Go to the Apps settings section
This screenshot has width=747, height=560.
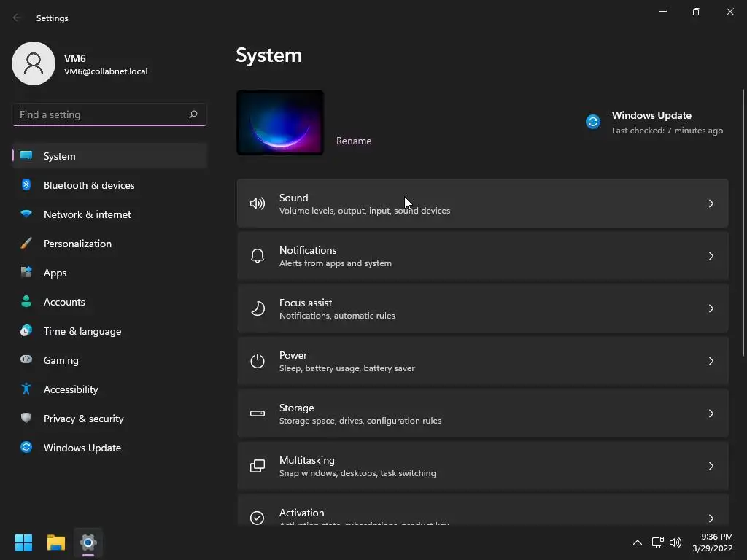(55, 273)
